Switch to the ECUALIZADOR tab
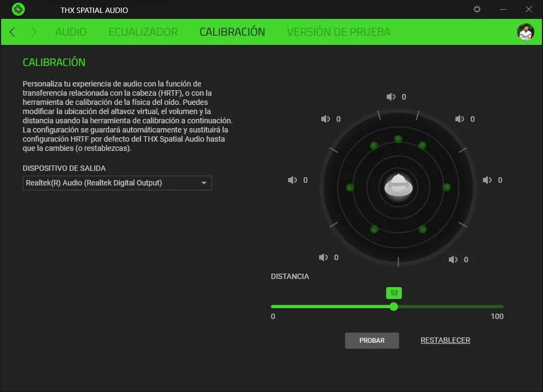This screenshot has width=543, height=392. 143,32
